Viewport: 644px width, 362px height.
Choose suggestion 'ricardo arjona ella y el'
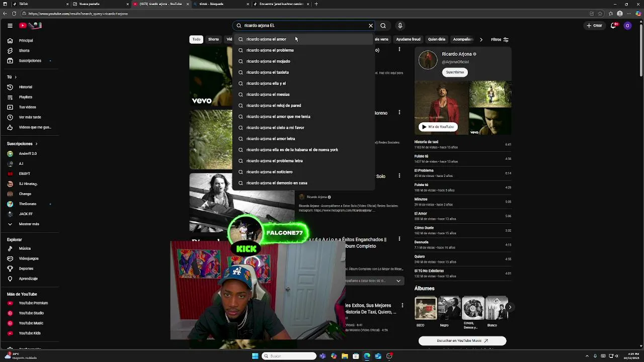click(304, 83)
